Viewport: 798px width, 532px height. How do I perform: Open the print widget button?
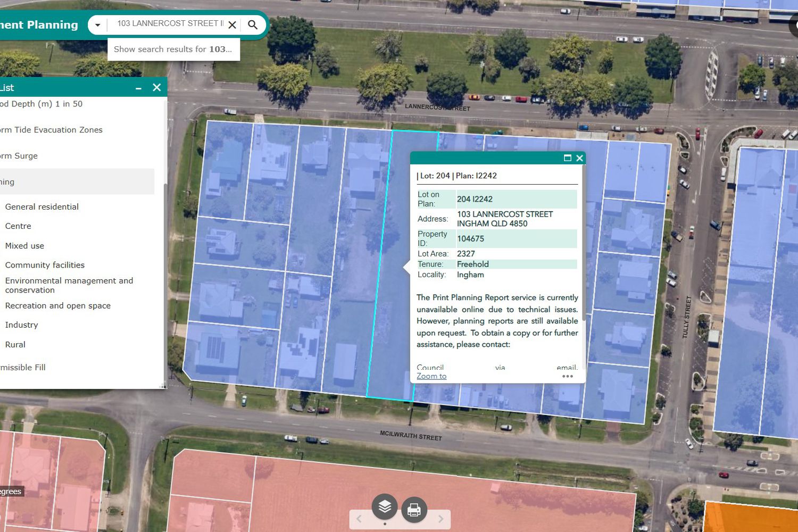pos(414,510)
